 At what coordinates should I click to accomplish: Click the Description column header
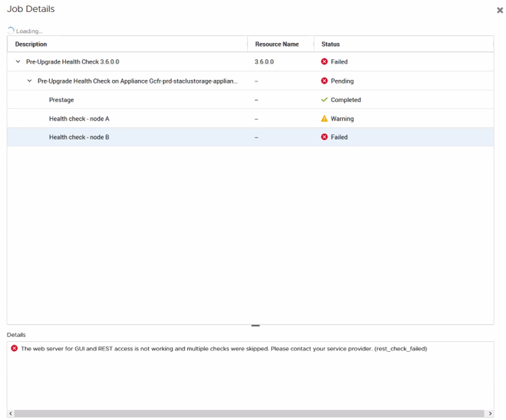pos(30,44)
